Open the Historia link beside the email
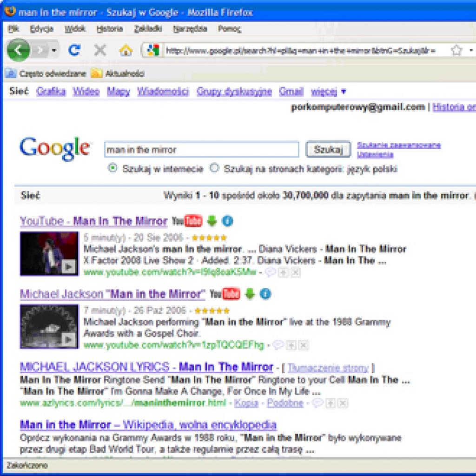 click(454, 107)
